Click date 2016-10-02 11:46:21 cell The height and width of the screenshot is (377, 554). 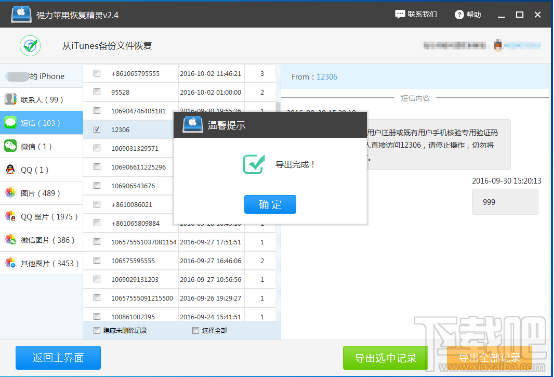click(x=211, y=73)
